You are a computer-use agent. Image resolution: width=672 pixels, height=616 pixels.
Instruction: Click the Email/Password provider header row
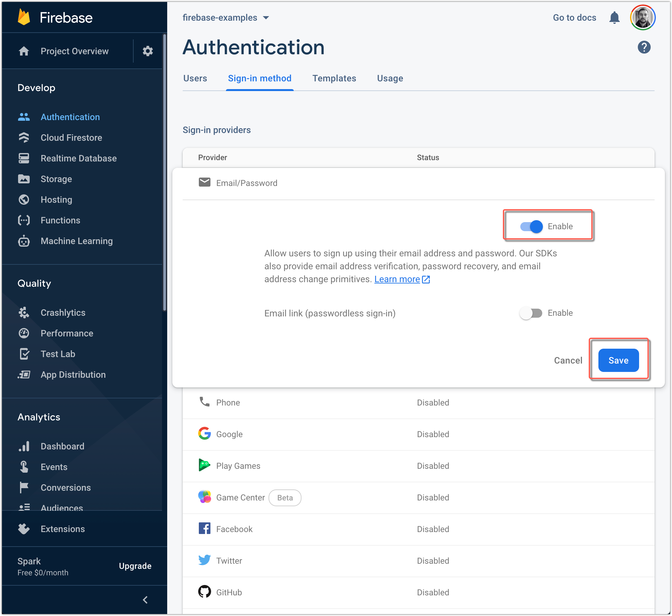click(419, 183)
